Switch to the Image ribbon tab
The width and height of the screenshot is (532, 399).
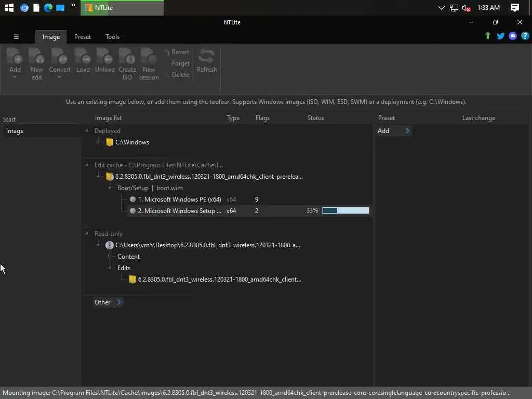click(51, 37)
